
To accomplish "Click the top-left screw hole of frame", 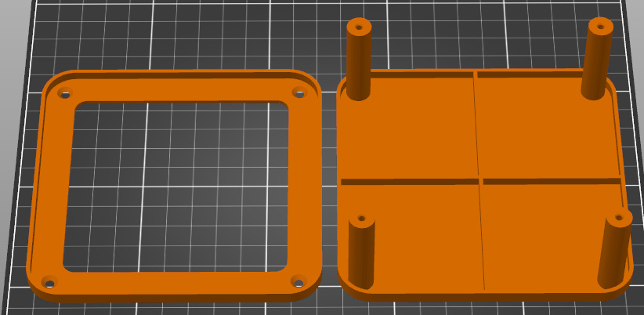I will pos(63,95).
